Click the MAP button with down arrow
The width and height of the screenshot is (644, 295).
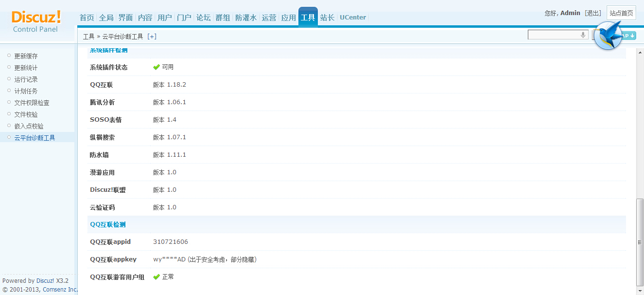click(x=629, y=36)
